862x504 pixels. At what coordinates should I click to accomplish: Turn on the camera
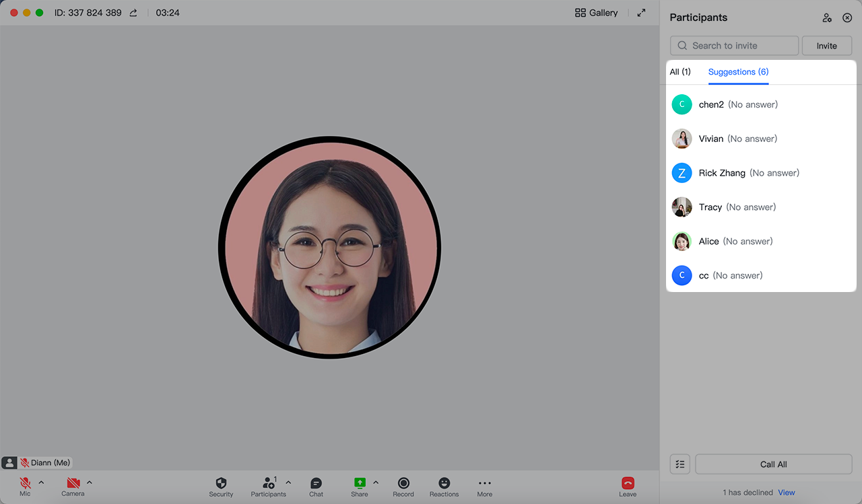71,482
